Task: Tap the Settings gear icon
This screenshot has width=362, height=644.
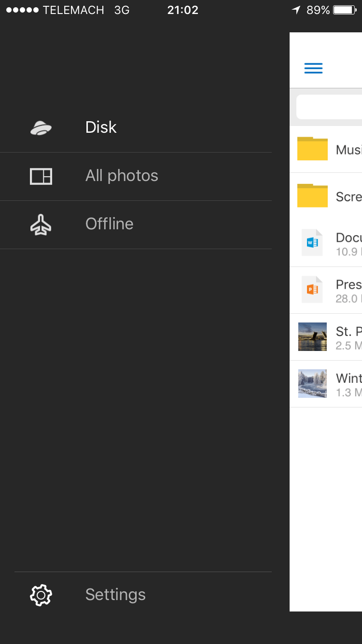Action: [x=41, y=595]
